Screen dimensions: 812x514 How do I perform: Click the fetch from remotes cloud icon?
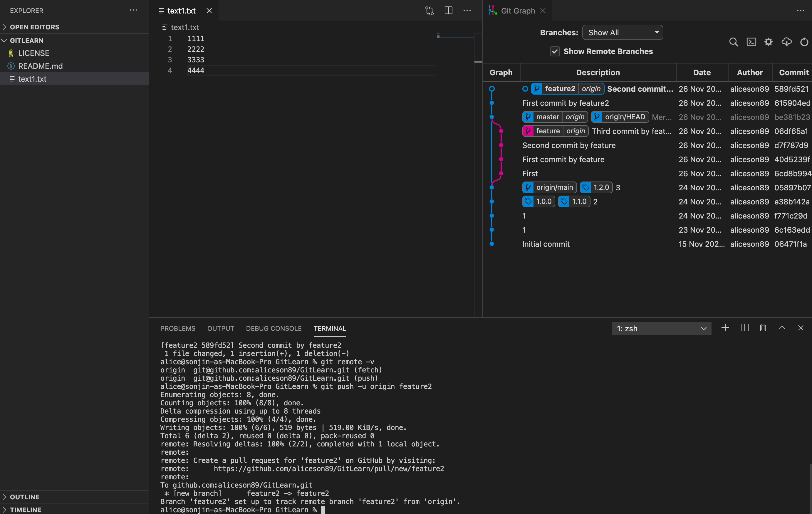click(786, 42)
